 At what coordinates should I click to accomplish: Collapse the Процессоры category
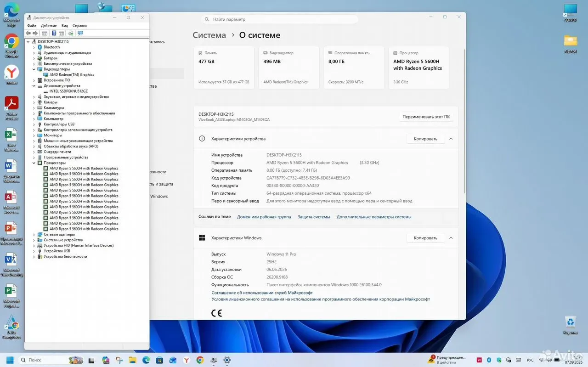(x=34, y=163)
